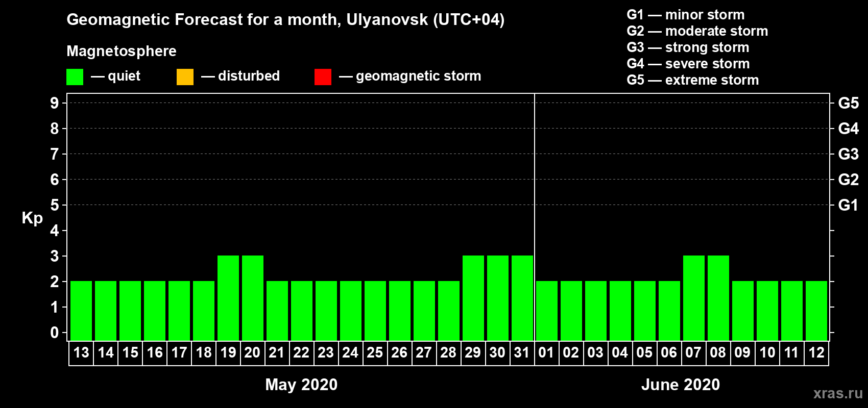The width and height of the screenshot is (868, 408).
Task: Click date label 24 on the axis
Action: tap(351, 353)
